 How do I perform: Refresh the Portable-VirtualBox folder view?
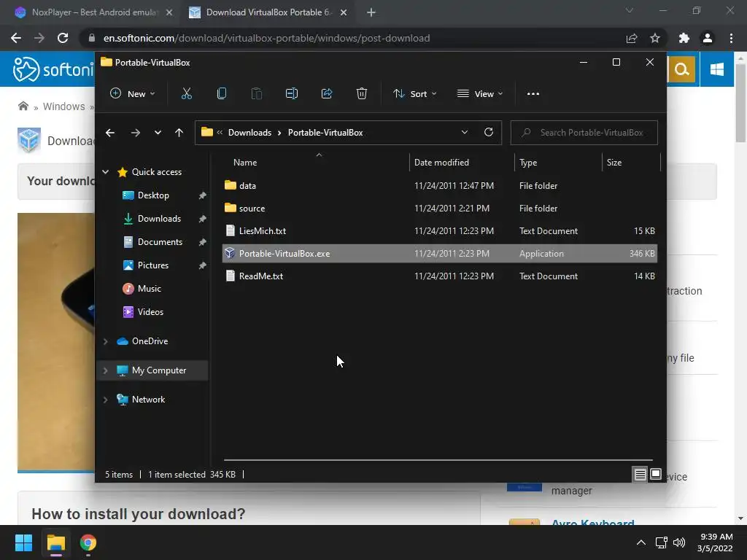coord(488,133)
